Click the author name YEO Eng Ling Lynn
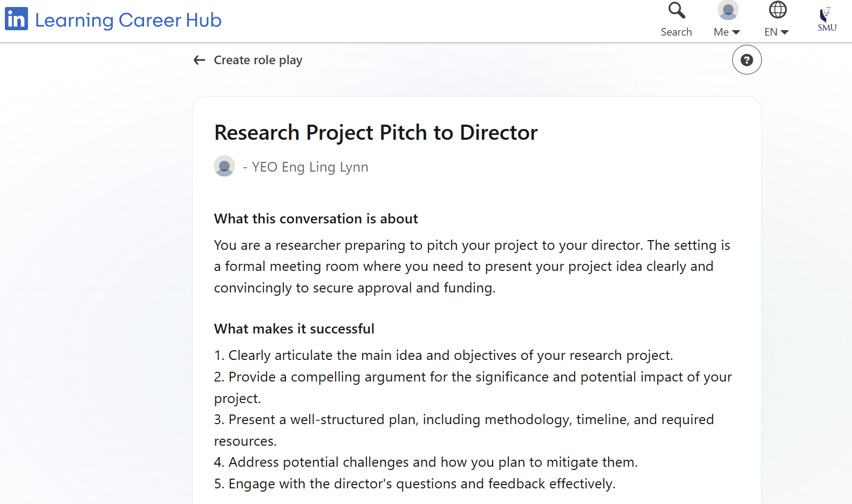 pos(310,167)
